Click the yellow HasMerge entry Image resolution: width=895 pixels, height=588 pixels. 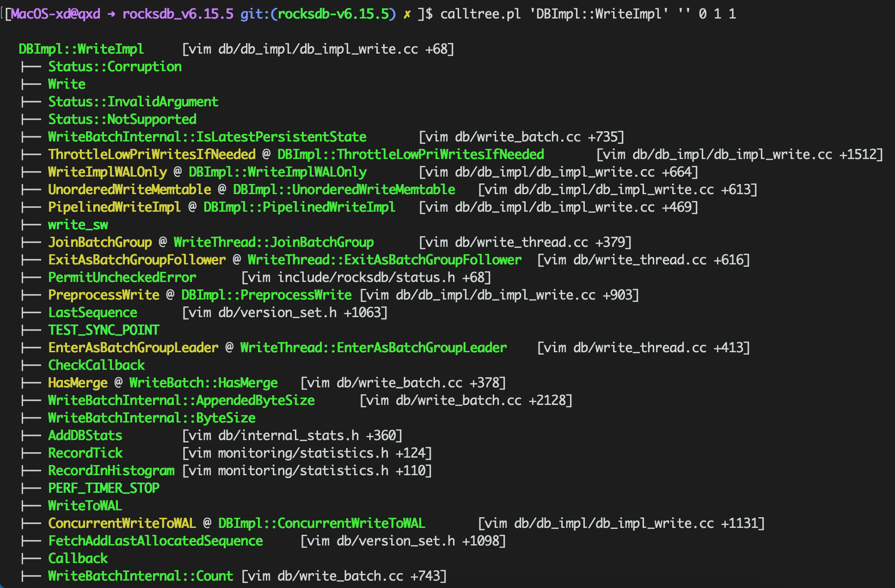(78, 383)
